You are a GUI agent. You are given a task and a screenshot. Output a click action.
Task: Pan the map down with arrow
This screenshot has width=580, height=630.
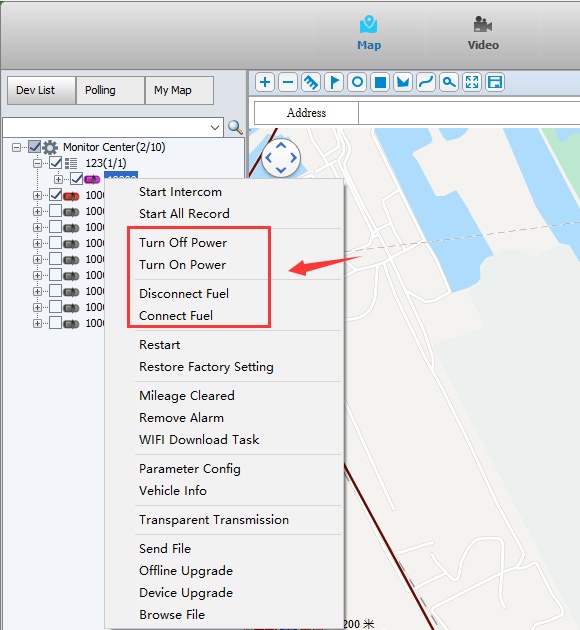(x=281, y=170)
